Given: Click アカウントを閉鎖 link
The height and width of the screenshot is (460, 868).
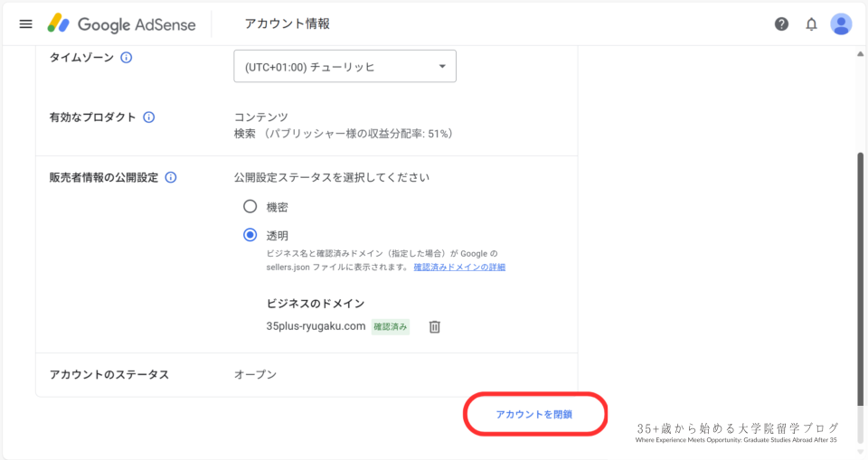Looking at the screenshot, I should (x=533, y=414).
